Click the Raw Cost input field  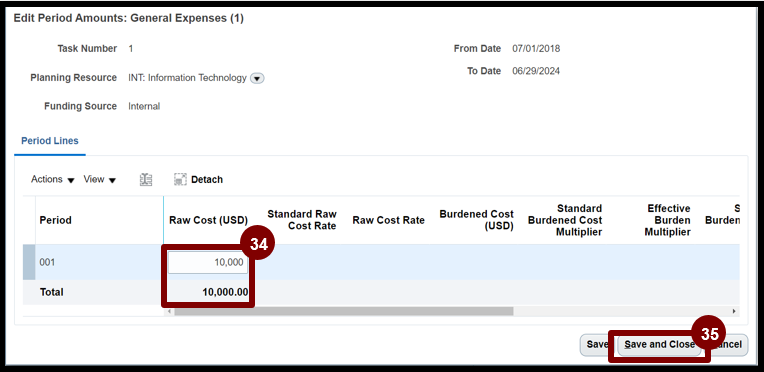click(x=208, y=262)
